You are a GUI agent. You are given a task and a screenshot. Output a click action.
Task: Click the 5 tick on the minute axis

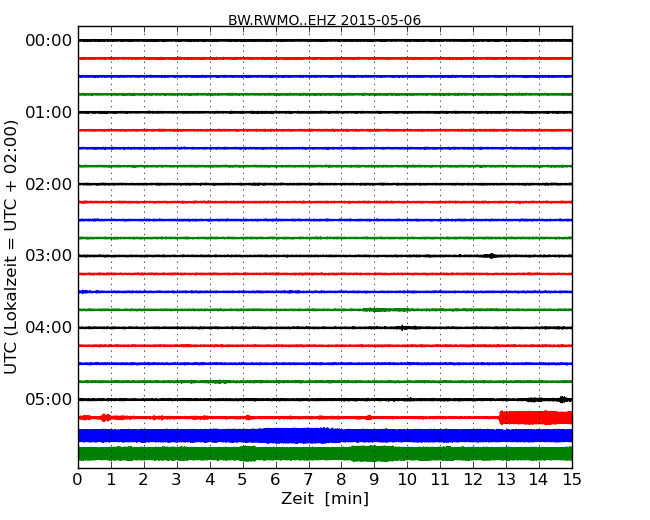coord(242,480)
